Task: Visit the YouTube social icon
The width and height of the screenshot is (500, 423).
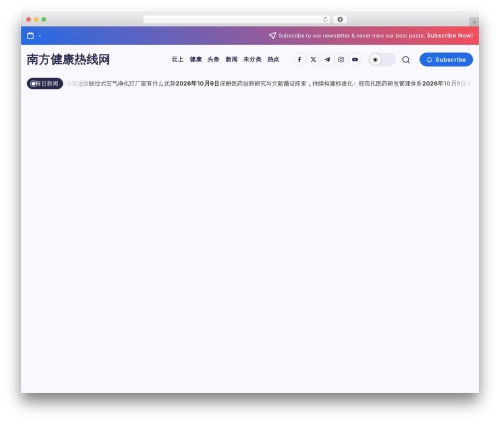Action: coord(355,60)
